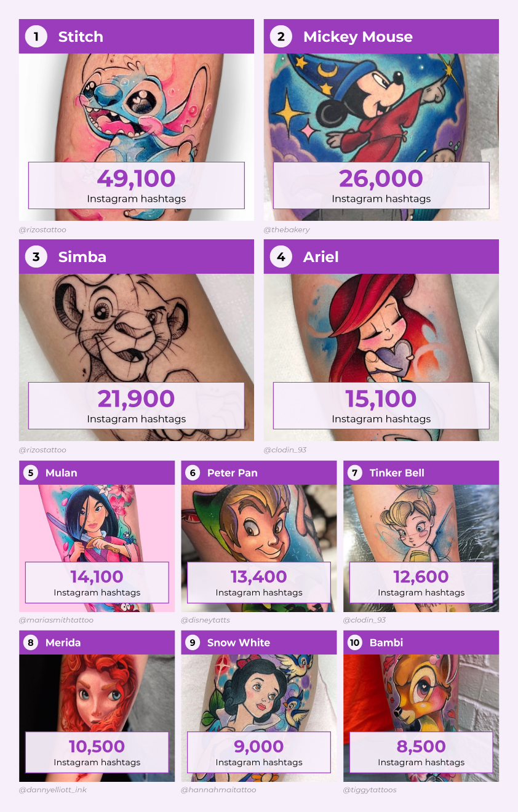Image resolution: width=518 pixels, height=812 pixels.
Task: Select the Snow White header title
Action: [x=239, y=642]
